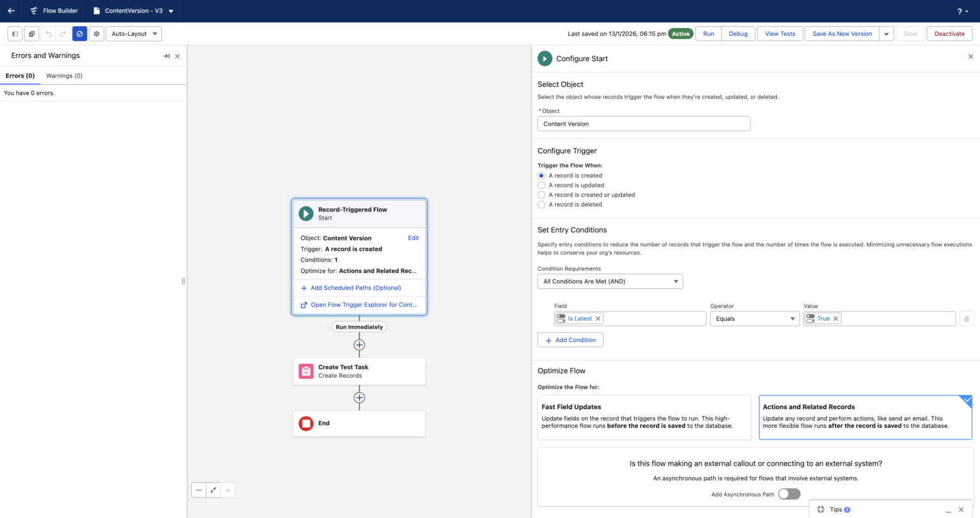Select 'A record is created or updated'

coord(541,195)
